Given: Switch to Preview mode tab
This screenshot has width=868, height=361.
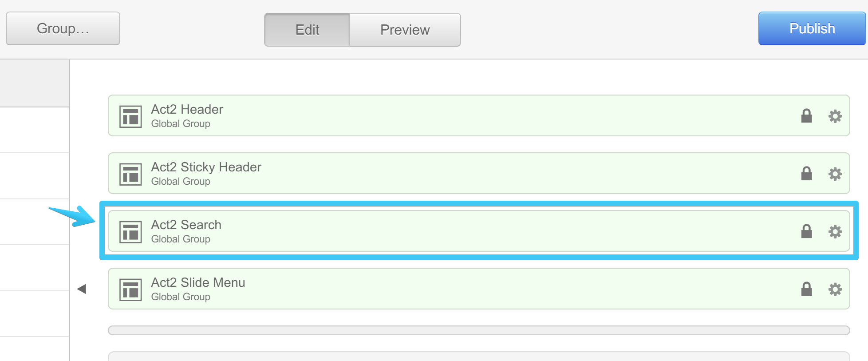Looking at the screenshot, I should (405, 30).
